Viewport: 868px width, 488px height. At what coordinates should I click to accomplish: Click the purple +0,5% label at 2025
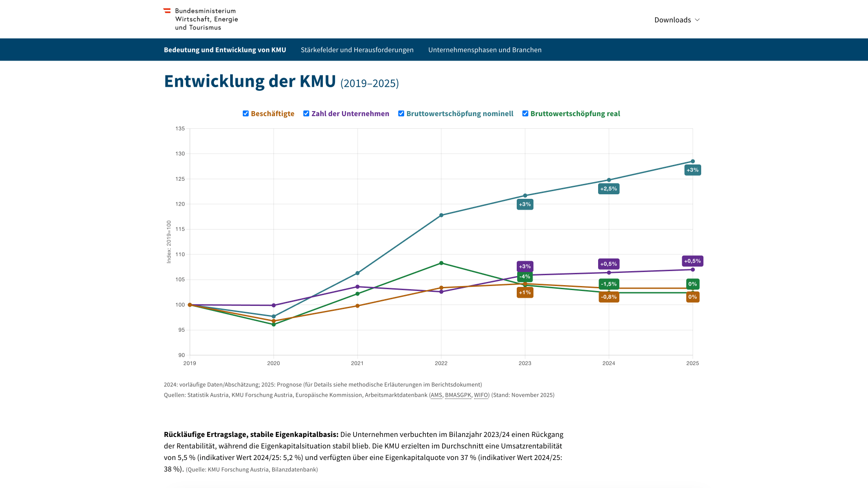pos(693,261)
